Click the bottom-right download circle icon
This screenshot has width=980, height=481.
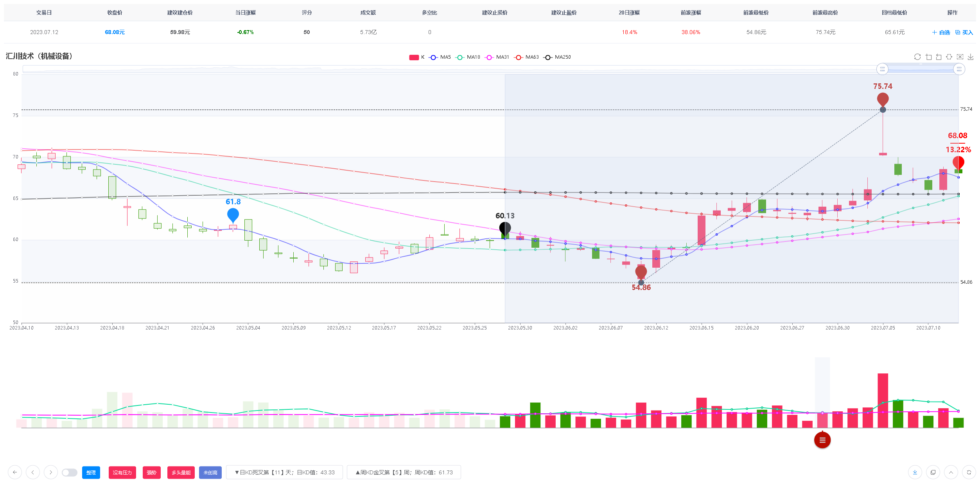point(915,472)
